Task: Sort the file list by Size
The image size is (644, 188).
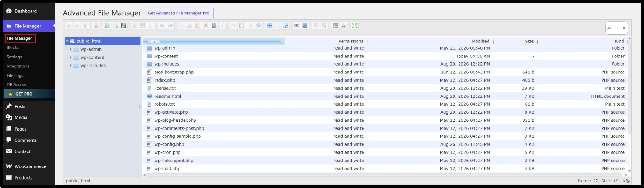Action: [529, 41]
